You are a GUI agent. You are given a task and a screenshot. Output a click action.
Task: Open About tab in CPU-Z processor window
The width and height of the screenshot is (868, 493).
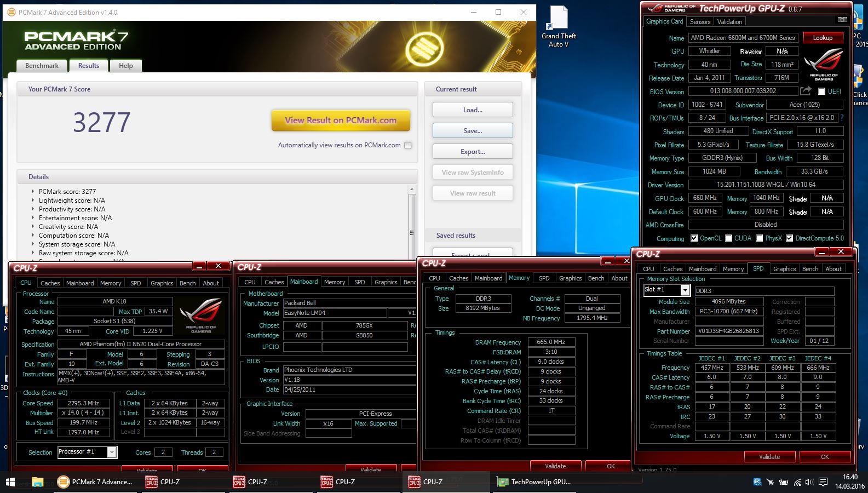click(211, 283)
